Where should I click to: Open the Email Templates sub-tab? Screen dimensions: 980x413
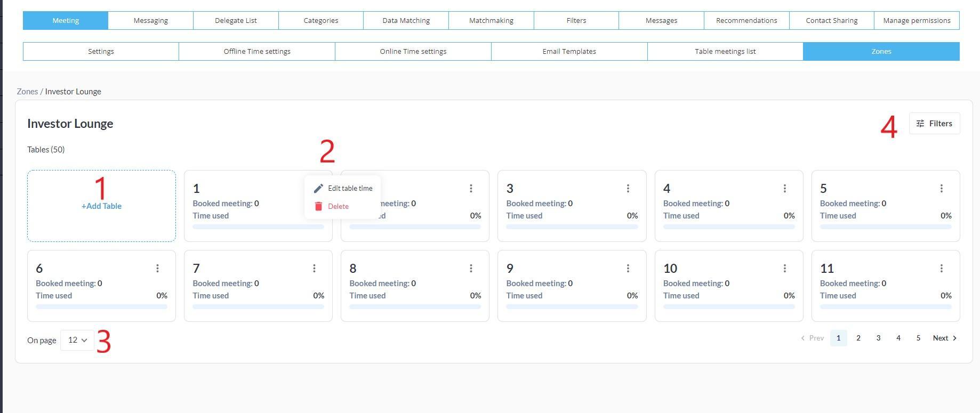point(569,51)
